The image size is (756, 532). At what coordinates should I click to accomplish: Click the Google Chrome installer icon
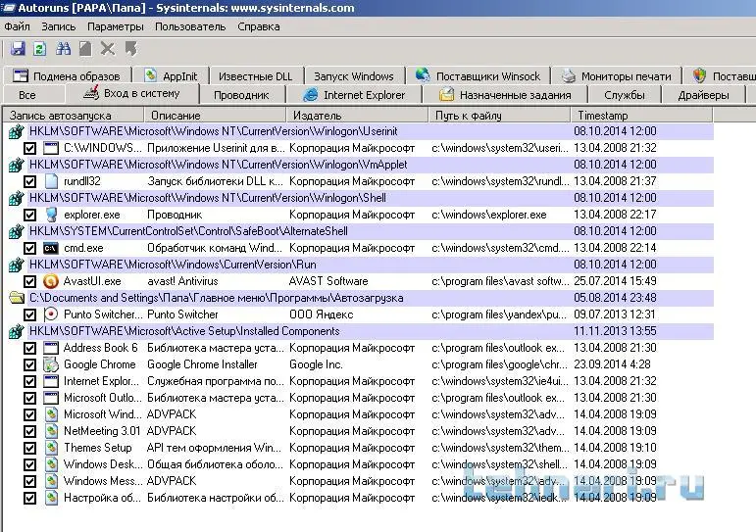point(52,364)
